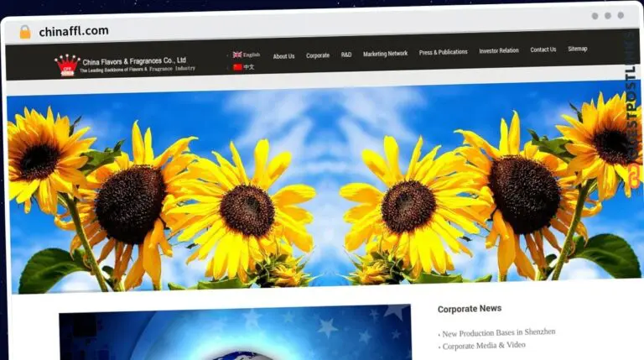Go to the R&D page

[346, 55]
